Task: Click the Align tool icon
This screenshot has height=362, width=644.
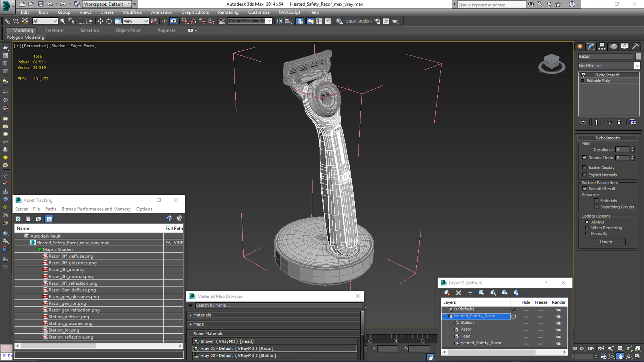Action: click(288, 21)
